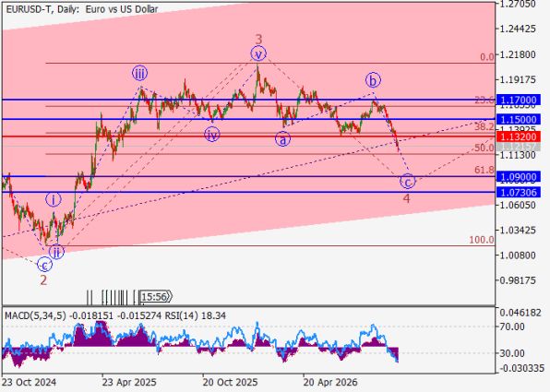550x392 pixels.
Task: Click the 0.046182 indicator scale value
Action: [x=520, y=313]
